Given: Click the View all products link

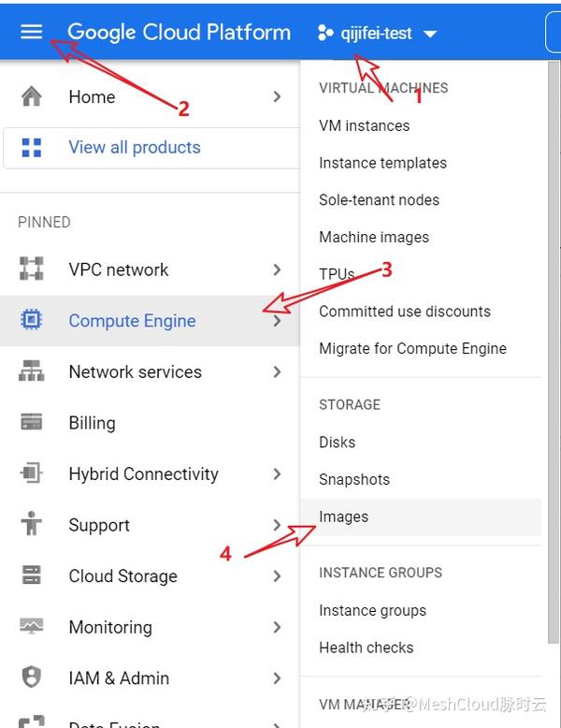Looking at the screenshot, I should click(134, 147).
